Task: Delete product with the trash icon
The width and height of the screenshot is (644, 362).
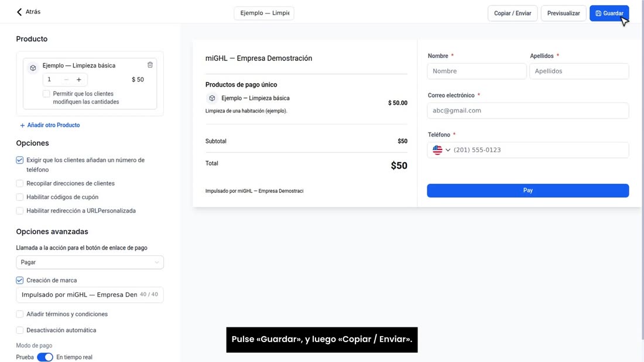Action: (x=150, y=65)
